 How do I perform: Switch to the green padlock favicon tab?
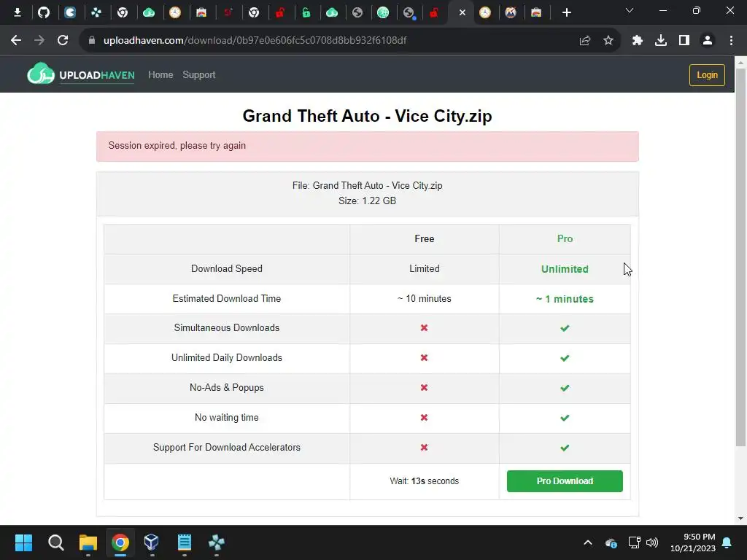[306, 12]
